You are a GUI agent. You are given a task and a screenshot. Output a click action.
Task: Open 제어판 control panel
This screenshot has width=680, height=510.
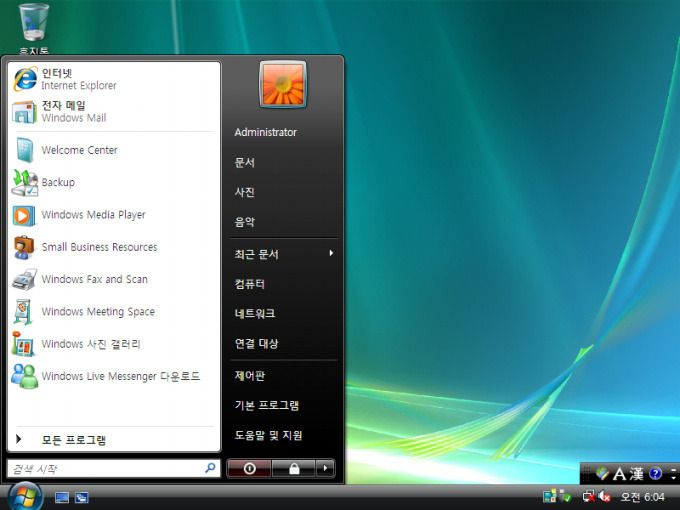tap(249, 376)
